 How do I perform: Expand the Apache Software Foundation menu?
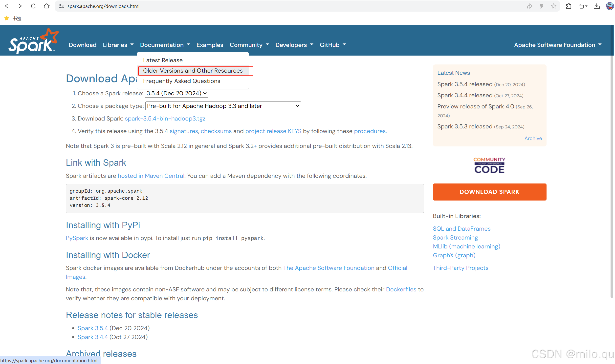tap(557, 45)
